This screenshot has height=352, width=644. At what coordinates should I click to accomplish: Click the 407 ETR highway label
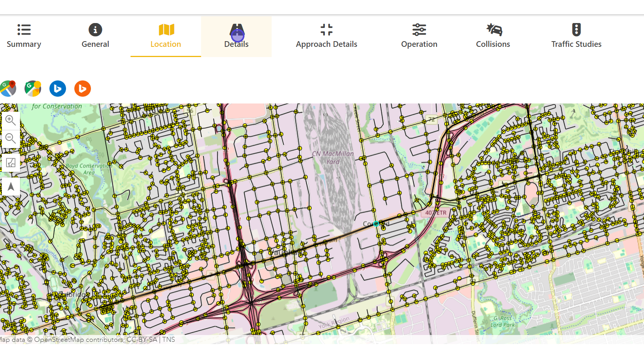(x=436, y=213)
